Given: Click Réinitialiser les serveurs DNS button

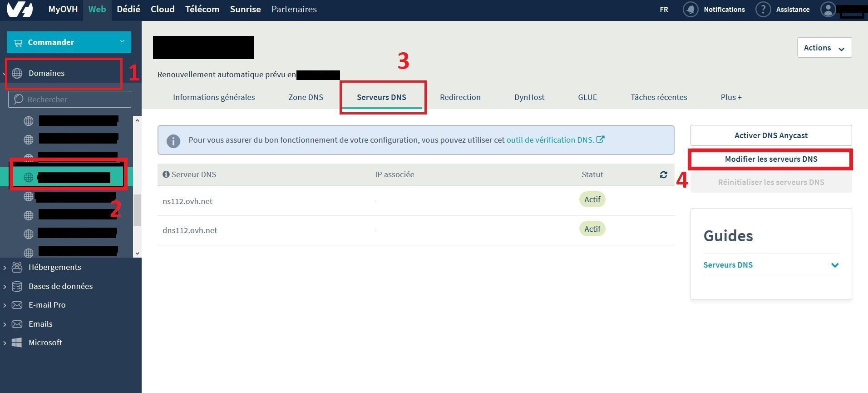Looking at the screenshot, I should tap(771, 182).
